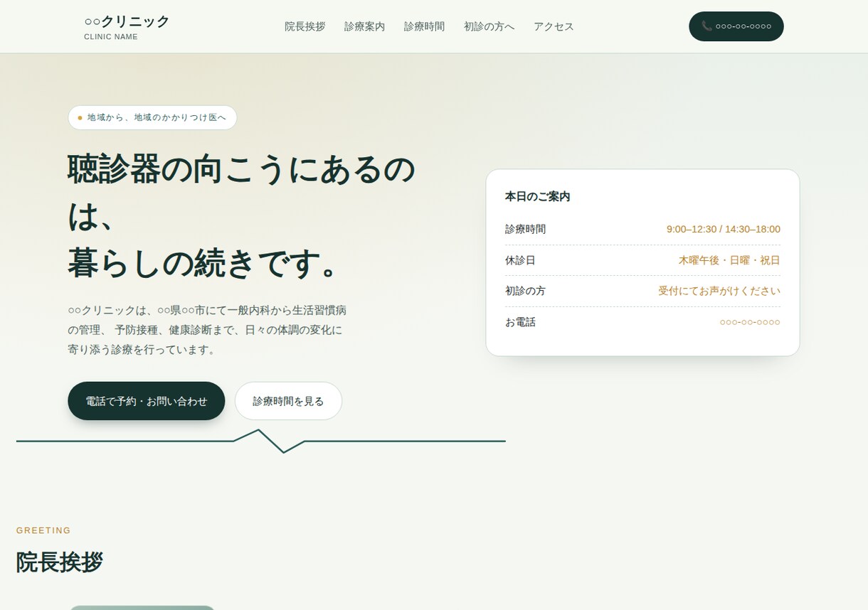Viewport: 868px width, 610px height.
Task: Click the 電話で予約・お問い合わせ button
Action: [147, 401]
